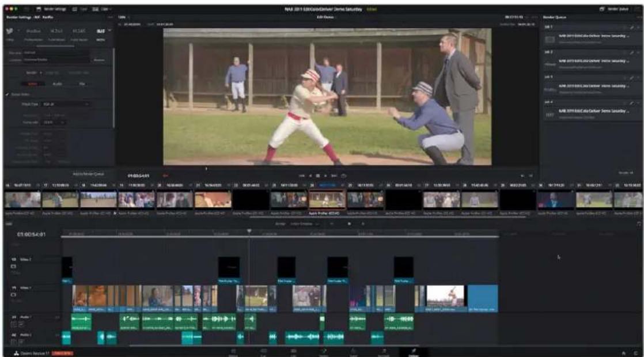This screenshot has width=644, height=357.
Task: Go to the Cut page
Action: click(263, 352)
